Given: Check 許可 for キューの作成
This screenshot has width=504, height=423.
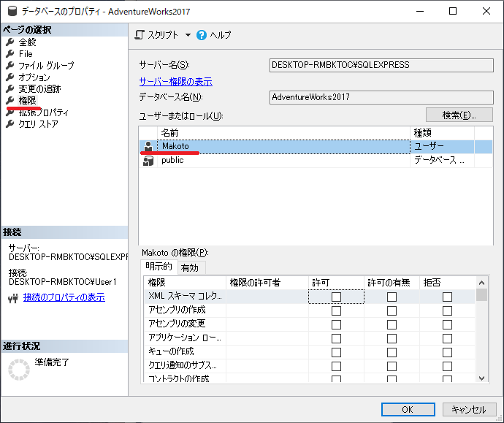Looking at the screenshot, I should (336, 352).
